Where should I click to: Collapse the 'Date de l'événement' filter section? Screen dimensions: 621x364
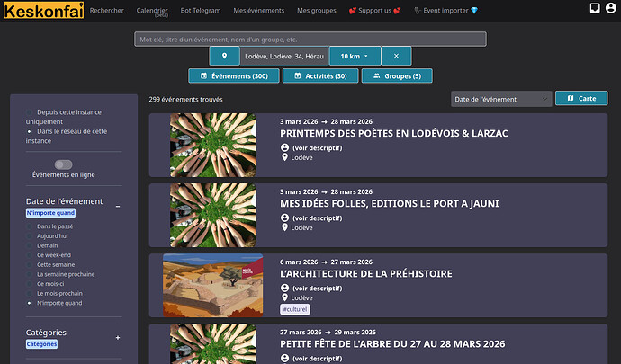pyautogui.click(x=118, y=206)
